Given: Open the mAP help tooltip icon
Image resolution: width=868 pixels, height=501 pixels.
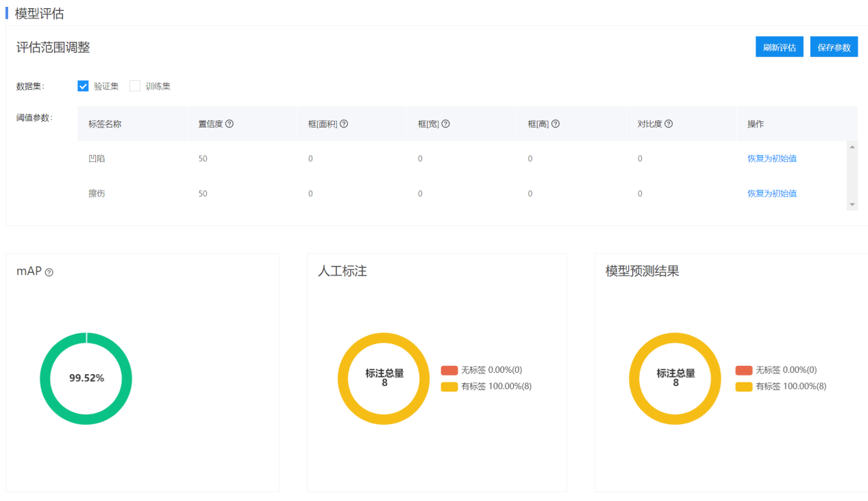Looking at the screenshot, I should 49,272.
